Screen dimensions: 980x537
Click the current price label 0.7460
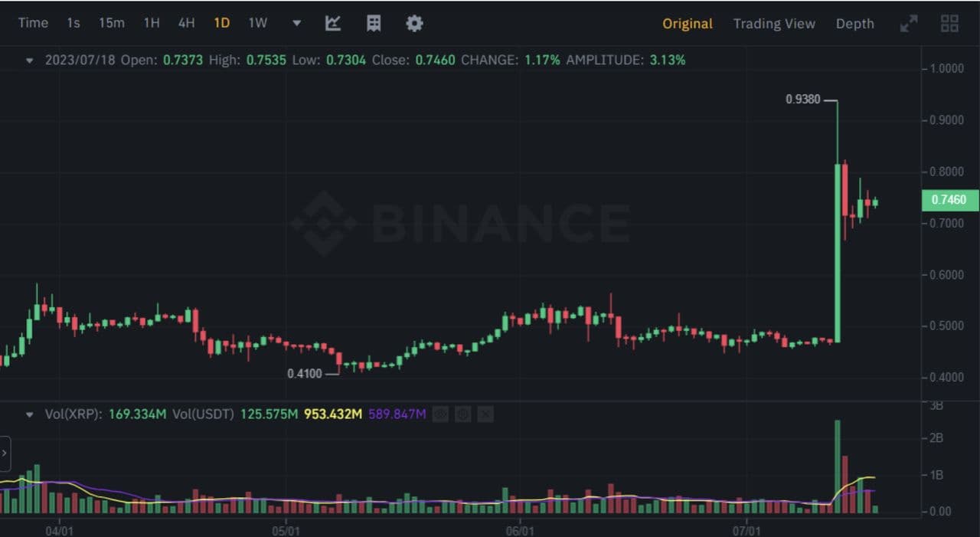coord(949,200)
